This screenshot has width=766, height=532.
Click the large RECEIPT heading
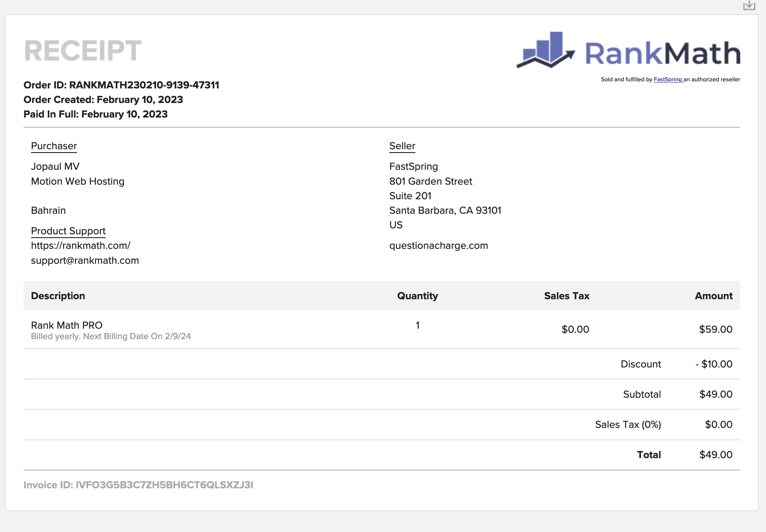click(x=83, y=51)
